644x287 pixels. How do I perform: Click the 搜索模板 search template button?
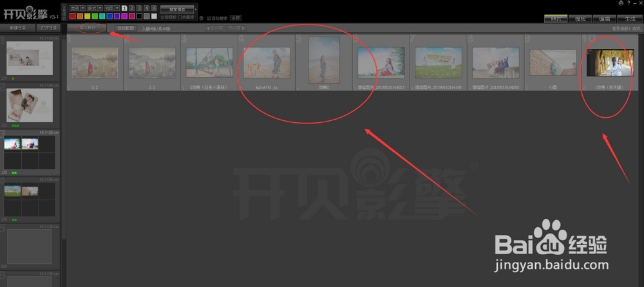tap(177, 9)
